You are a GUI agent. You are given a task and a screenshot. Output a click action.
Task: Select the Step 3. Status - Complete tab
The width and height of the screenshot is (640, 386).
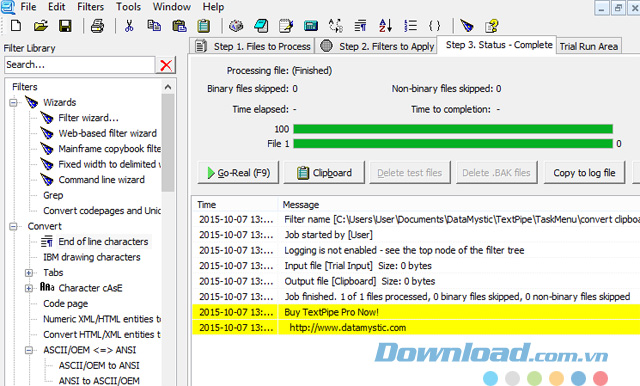pos(497,45)
